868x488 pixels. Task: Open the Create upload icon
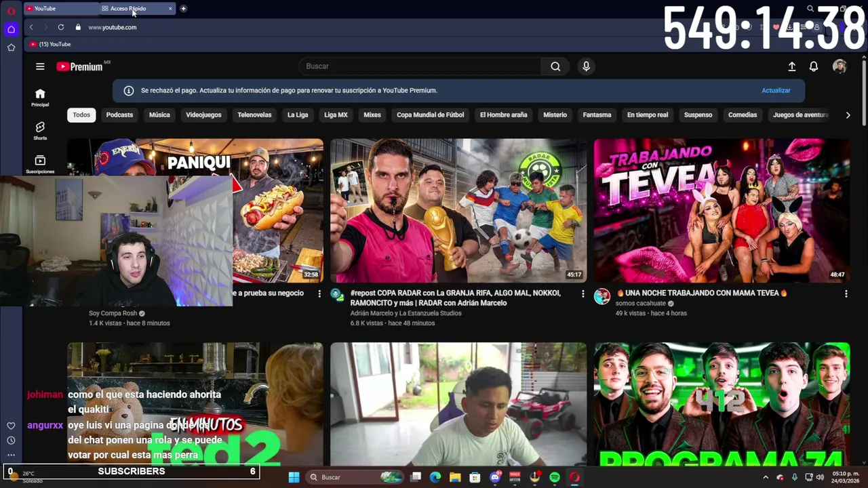click(791, 66)
